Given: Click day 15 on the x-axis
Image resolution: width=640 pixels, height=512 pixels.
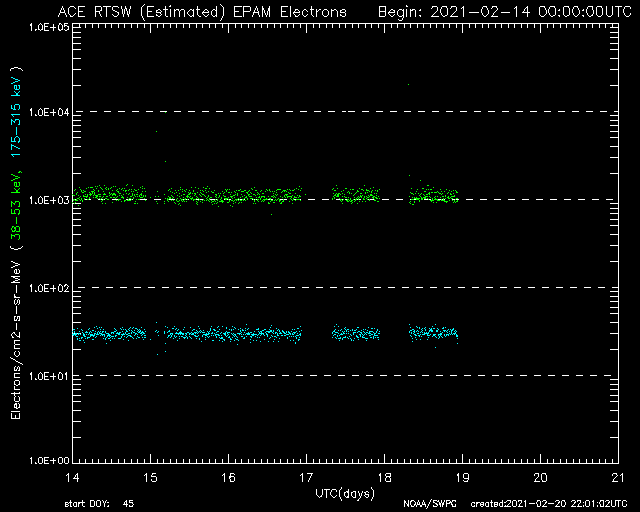Looking at the screenshot, I should 151,477.
